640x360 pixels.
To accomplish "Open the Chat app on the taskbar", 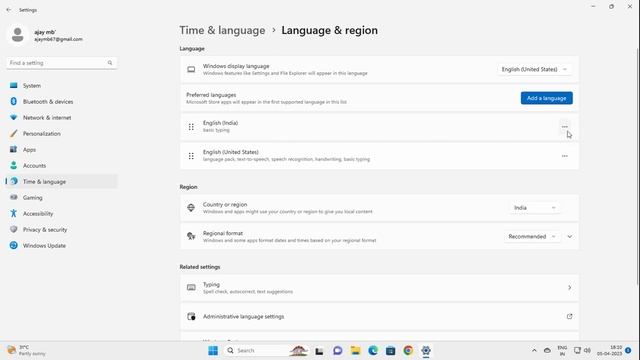I will pos(337,351).
